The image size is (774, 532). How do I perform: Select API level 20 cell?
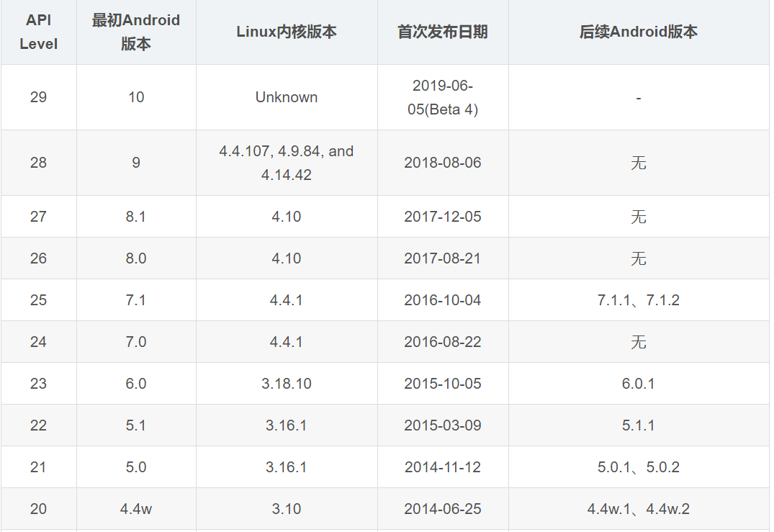click(38, 509)
